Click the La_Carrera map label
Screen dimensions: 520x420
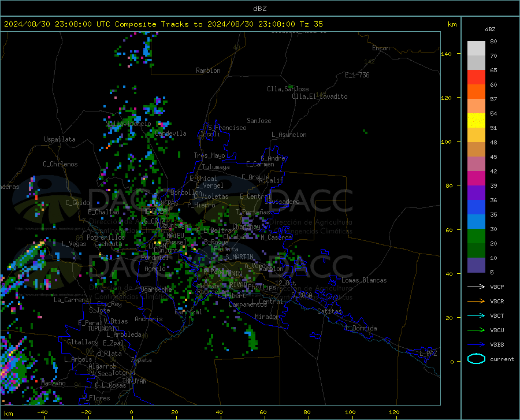click(71, 300)
